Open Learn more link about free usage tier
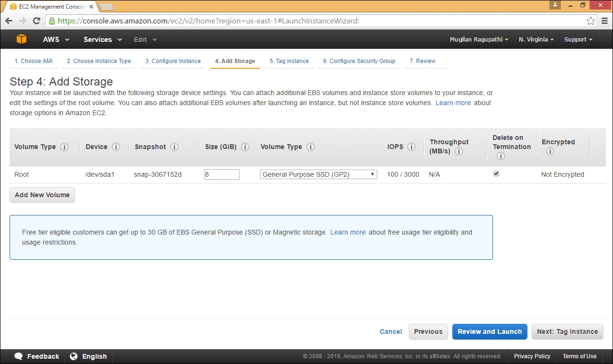The width and height of the screenshot is (613, 364). (348, 232)
